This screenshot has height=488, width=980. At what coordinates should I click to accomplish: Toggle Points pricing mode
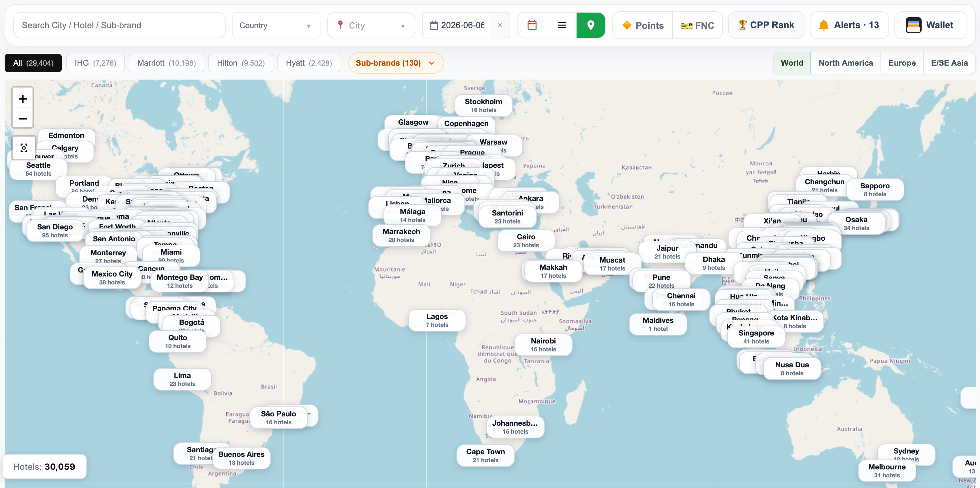coord(643,25)
